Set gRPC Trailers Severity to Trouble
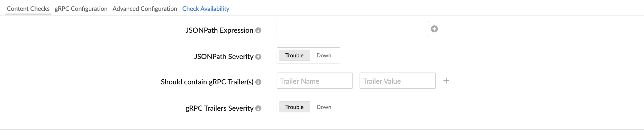 294,107
